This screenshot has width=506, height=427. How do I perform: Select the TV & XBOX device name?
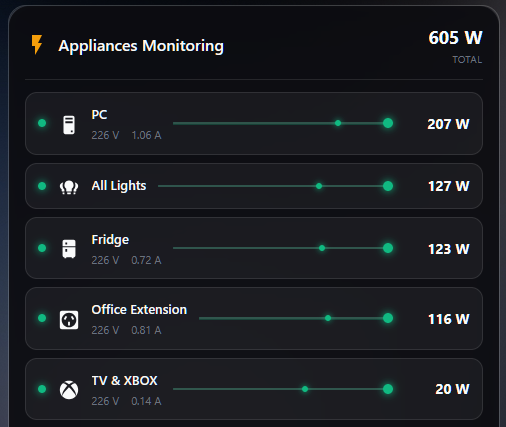[x=124, y=381]
